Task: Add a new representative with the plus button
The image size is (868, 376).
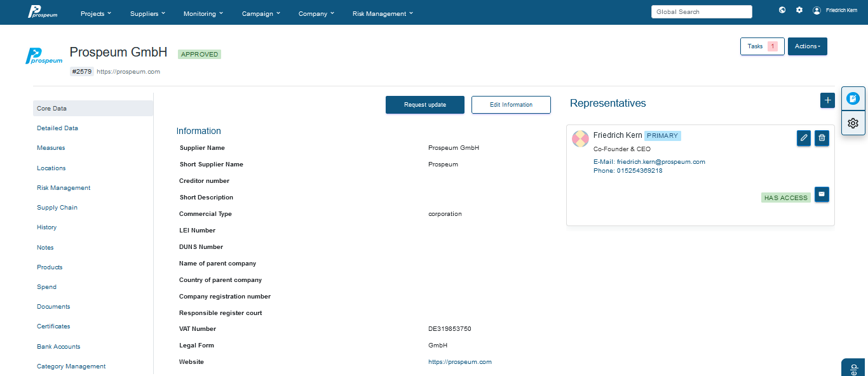Action: (x=827, y=100)
